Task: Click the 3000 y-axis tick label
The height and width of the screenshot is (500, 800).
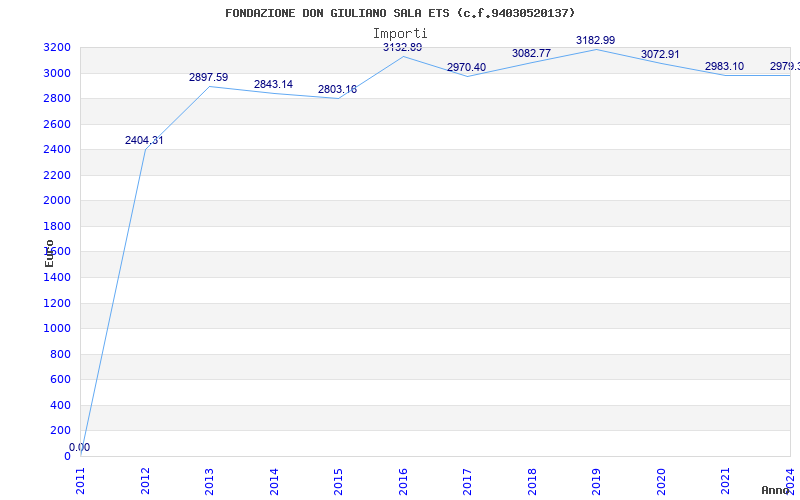Action: [57, 73]
